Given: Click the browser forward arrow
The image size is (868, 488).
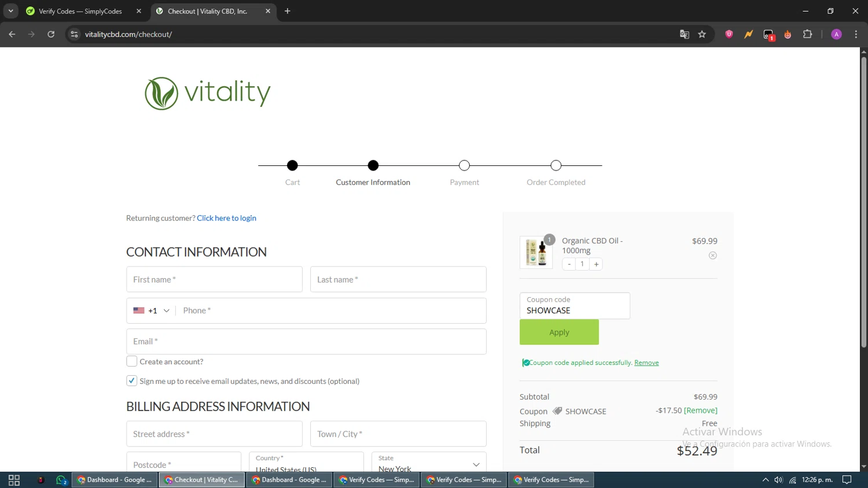Looking at the screenshot, I should pos(31,34).
